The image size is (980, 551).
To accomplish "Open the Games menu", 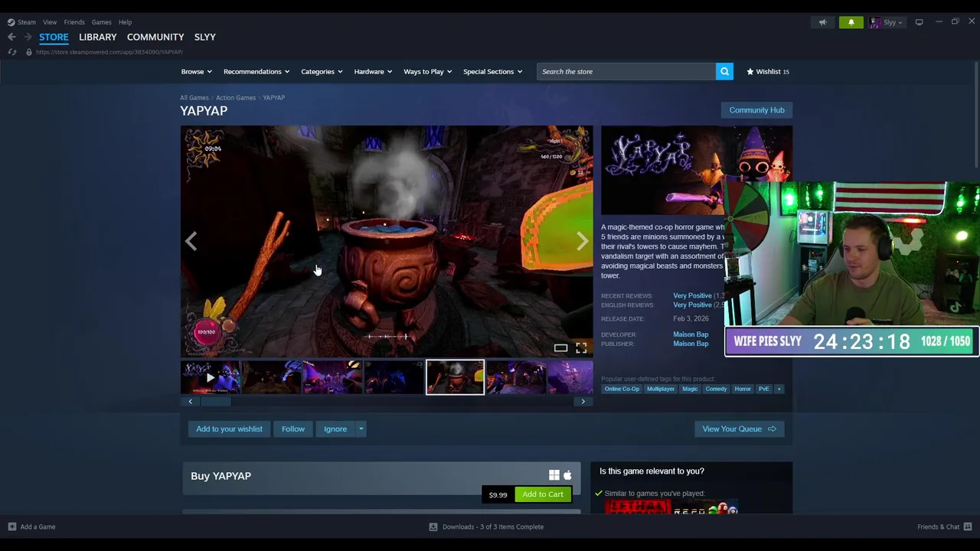I will click(x=101, y=22).
